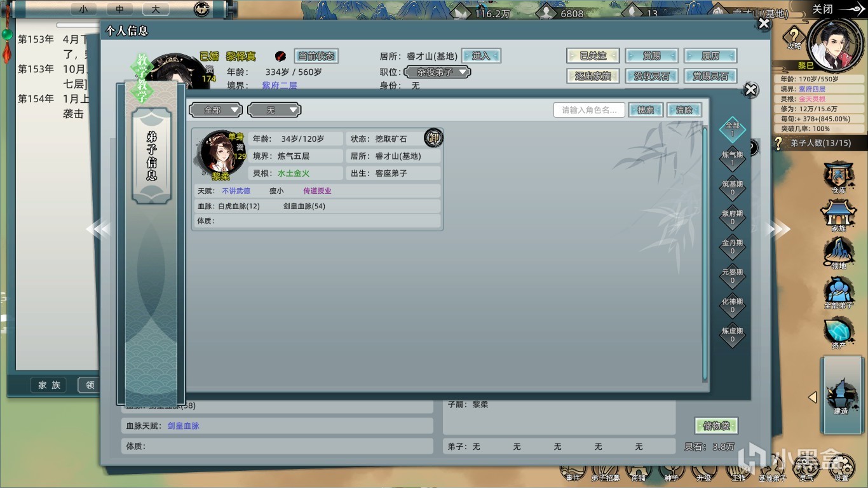
Task: Click 进入 to enter residence
Action: [481, 56]
